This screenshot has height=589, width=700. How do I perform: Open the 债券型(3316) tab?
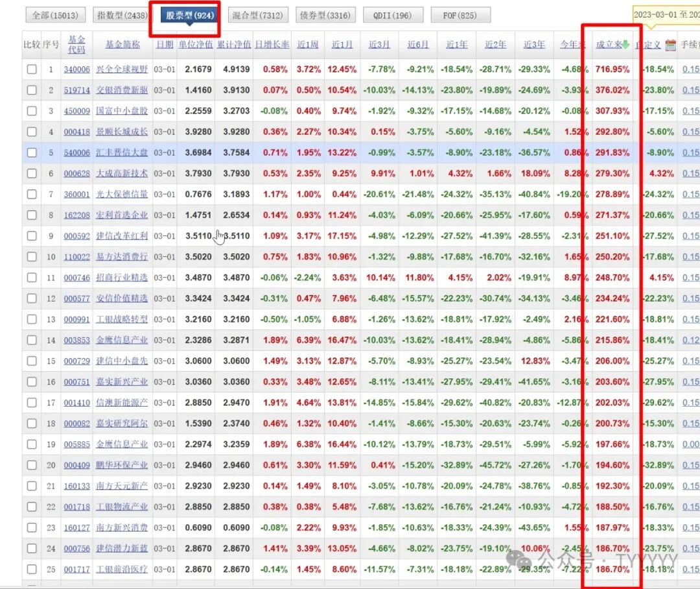tap(325, 15)
